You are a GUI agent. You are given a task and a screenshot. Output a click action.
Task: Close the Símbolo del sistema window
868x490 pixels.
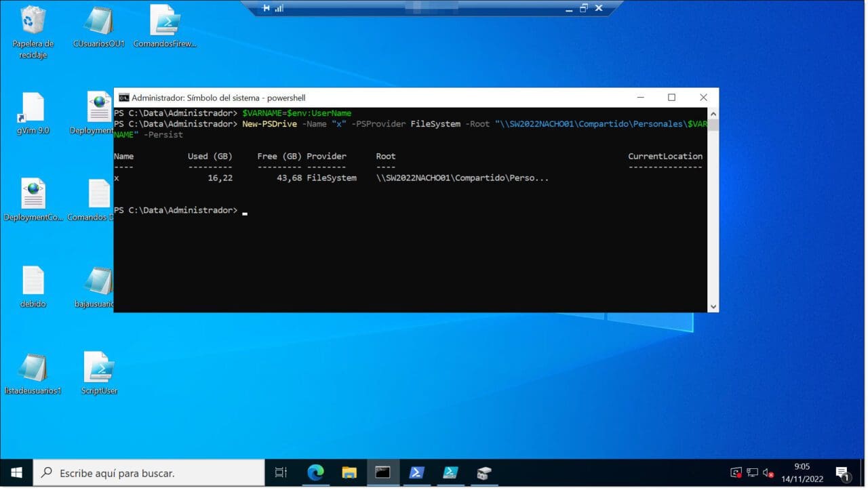coord(703,98)
